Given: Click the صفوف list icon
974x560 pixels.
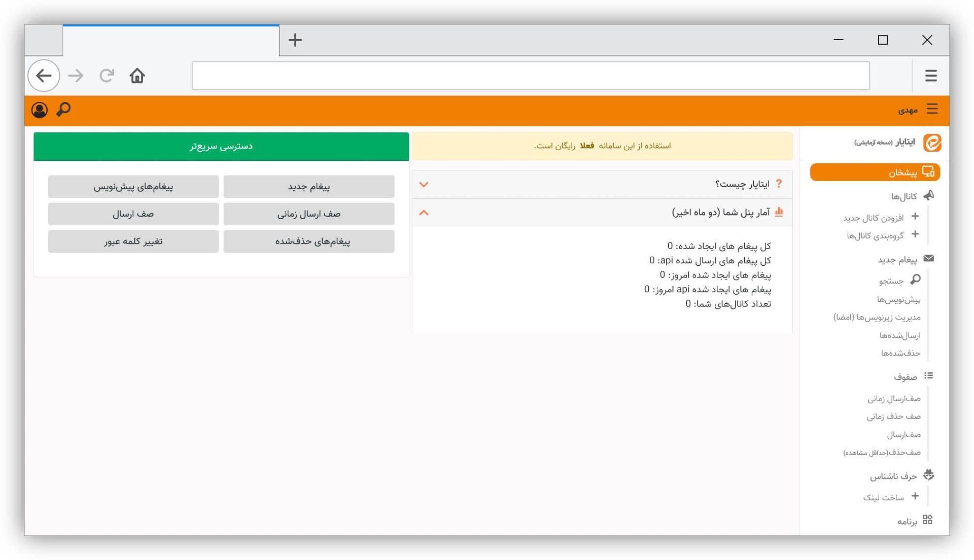Looking at the screenshot, I should tap(928, 376).
